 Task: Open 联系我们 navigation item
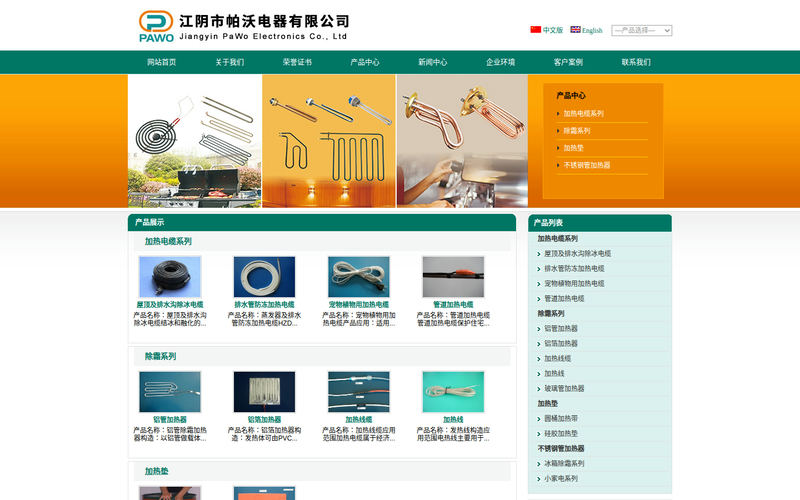tap(636, 62)
